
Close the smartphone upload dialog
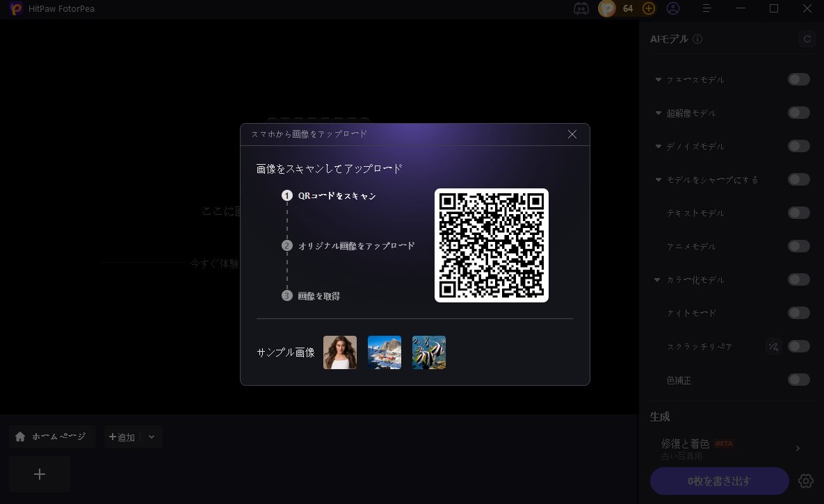pyautogui.click(x=572, y=134)
